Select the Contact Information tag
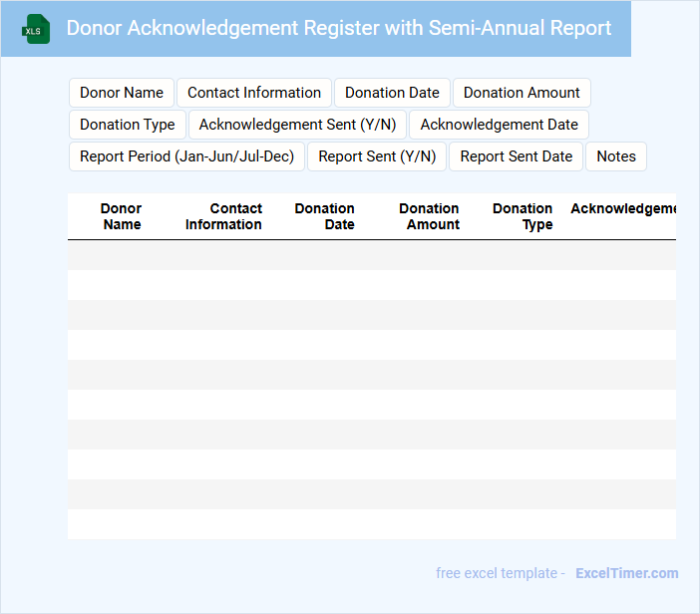The height and width of the screenshot is (614, 700). pos(254,93)
